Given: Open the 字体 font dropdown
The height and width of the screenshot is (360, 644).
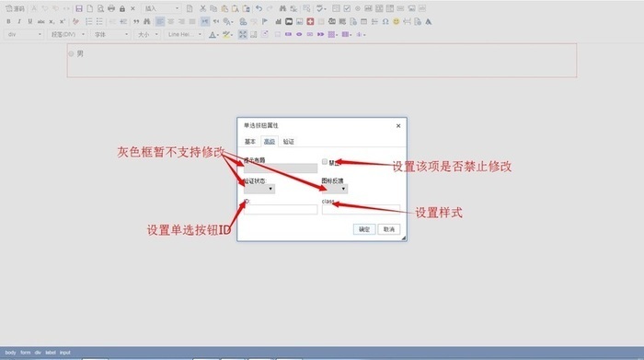Looking at the screenshot, I should 111,34.
